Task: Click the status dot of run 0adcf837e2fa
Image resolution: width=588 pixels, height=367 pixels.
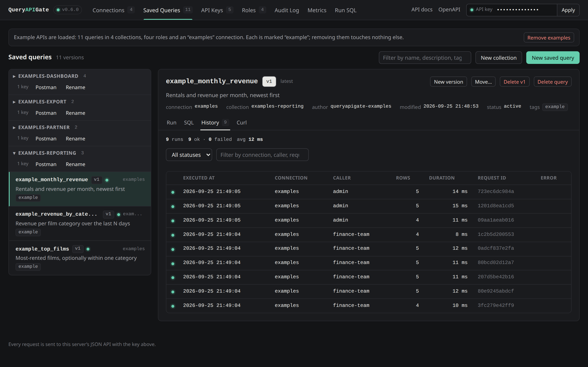Action: coord(173,249)
